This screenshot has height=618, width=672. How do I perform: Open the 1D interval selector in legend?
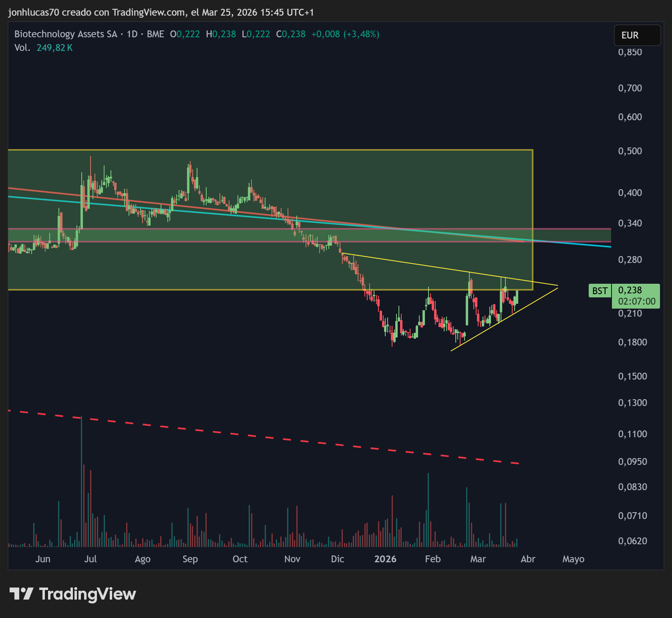132,34
